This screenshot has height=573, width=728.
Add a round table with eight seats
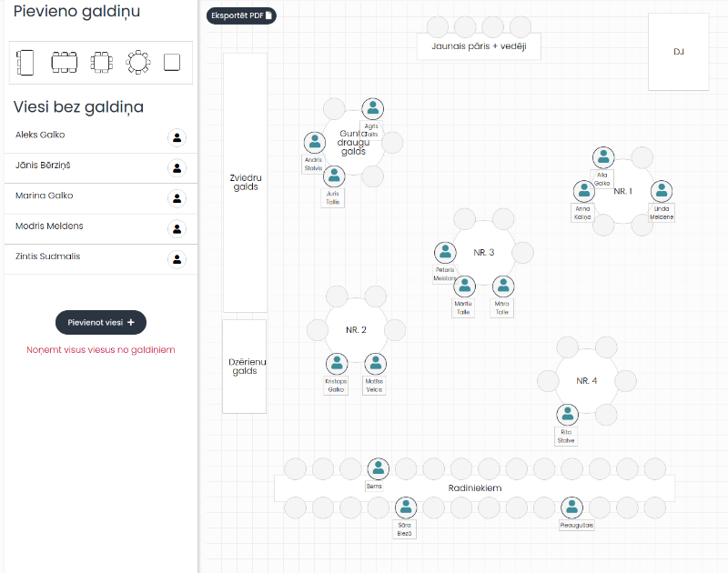tap(138, 62)
